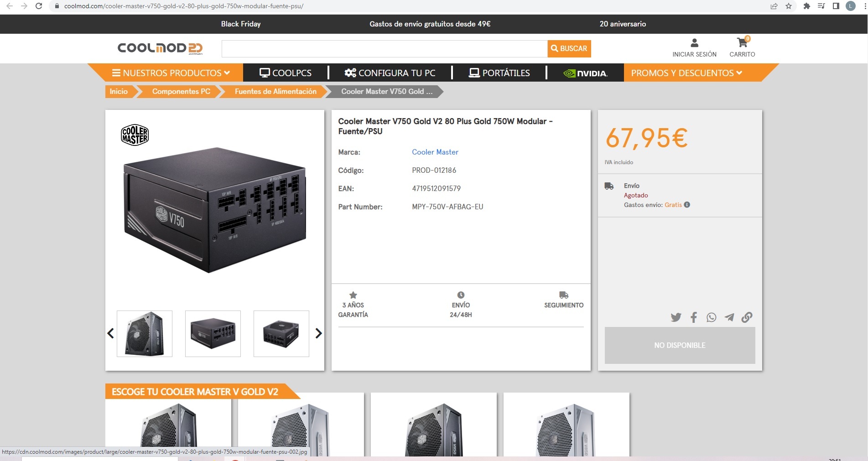The height and width of the screenshot is (461, 868).
Task: Click the 67,95€ price text
Action: [646, 138]
